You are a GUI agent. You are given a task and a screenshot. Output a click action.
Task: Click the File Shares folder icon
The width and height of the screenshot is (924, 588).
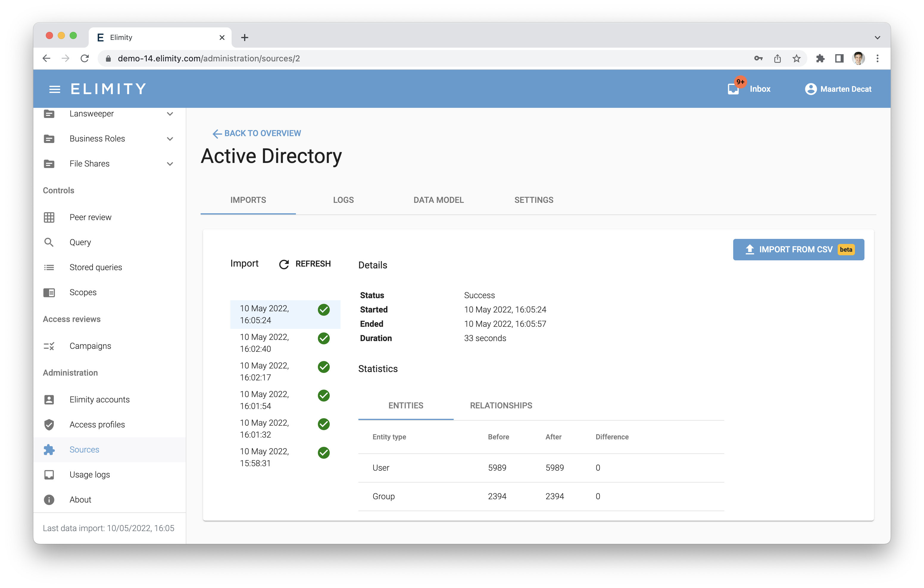(49, 164)
